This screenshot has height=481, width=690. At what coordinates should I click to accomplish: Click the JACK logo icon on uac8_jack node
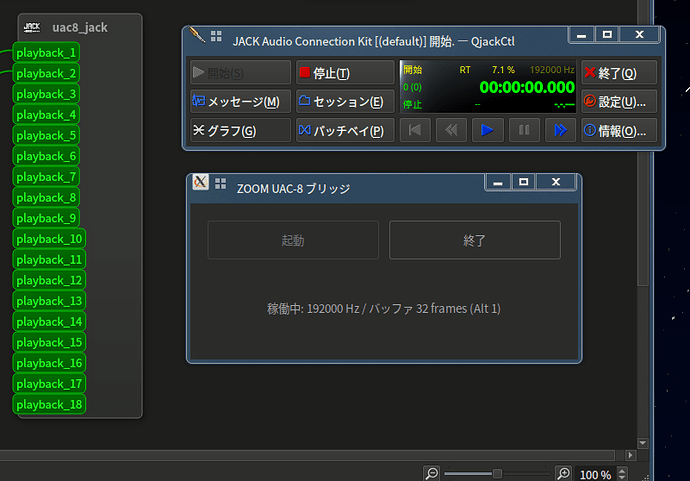32,27
